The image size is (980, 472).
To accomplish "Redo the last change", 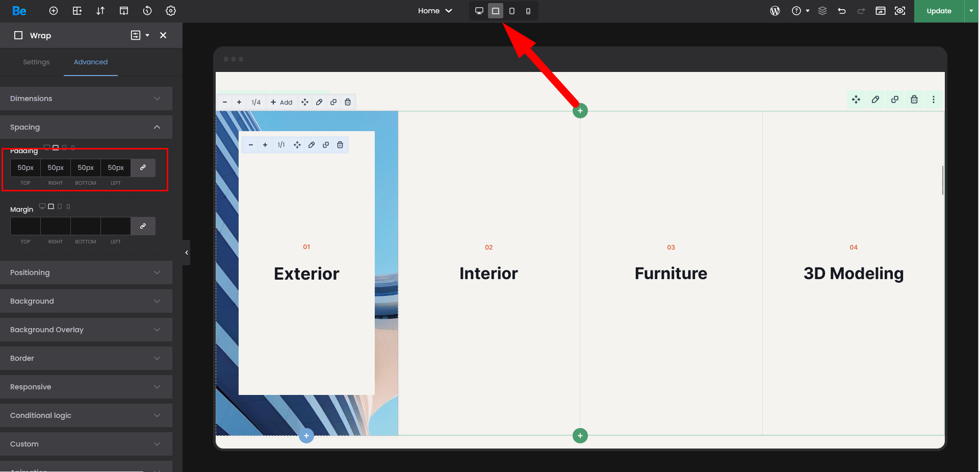I will tap(861, 11).
